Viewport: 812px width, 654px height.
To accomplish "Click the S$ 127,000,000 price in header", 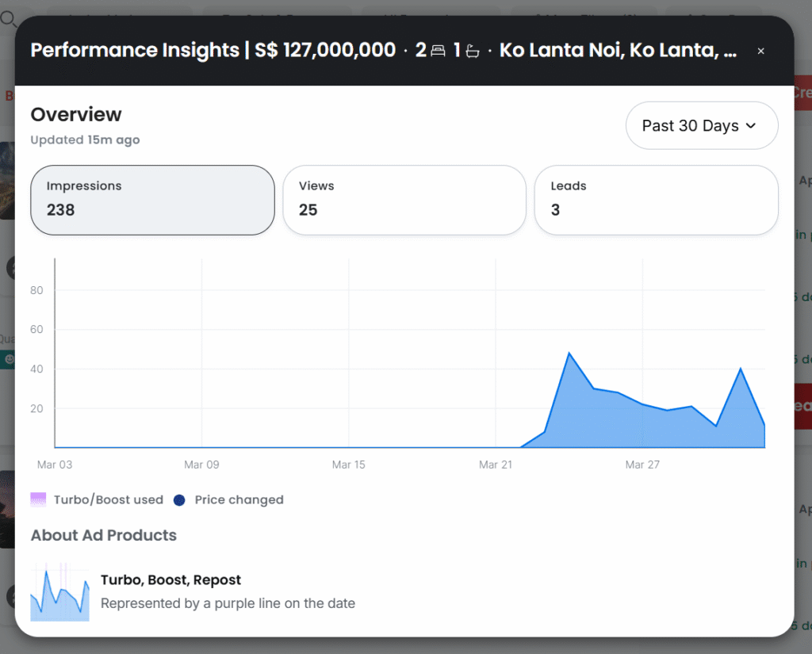I will [x=325, y=51].
